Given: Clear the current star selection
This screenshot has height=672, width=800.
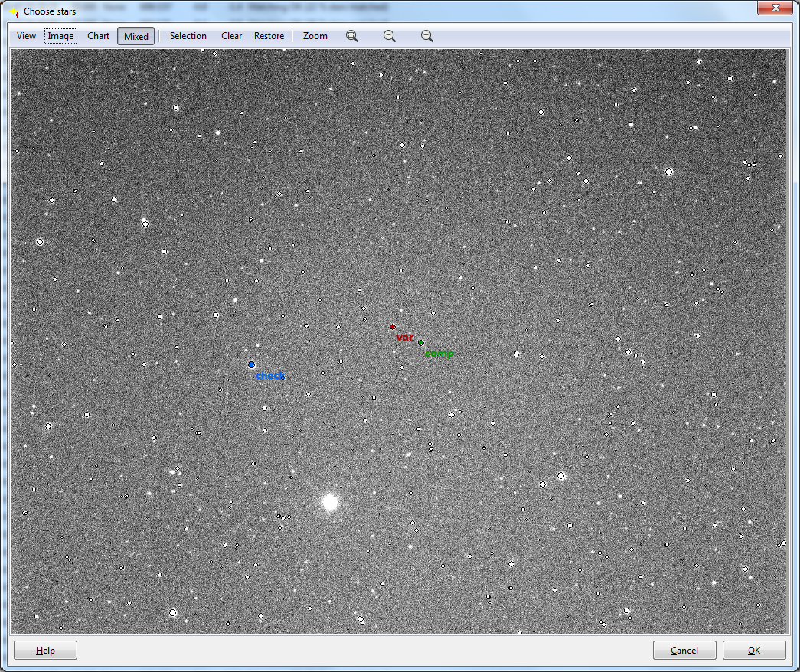Looking at the screenshot, I should pos(231,36).
